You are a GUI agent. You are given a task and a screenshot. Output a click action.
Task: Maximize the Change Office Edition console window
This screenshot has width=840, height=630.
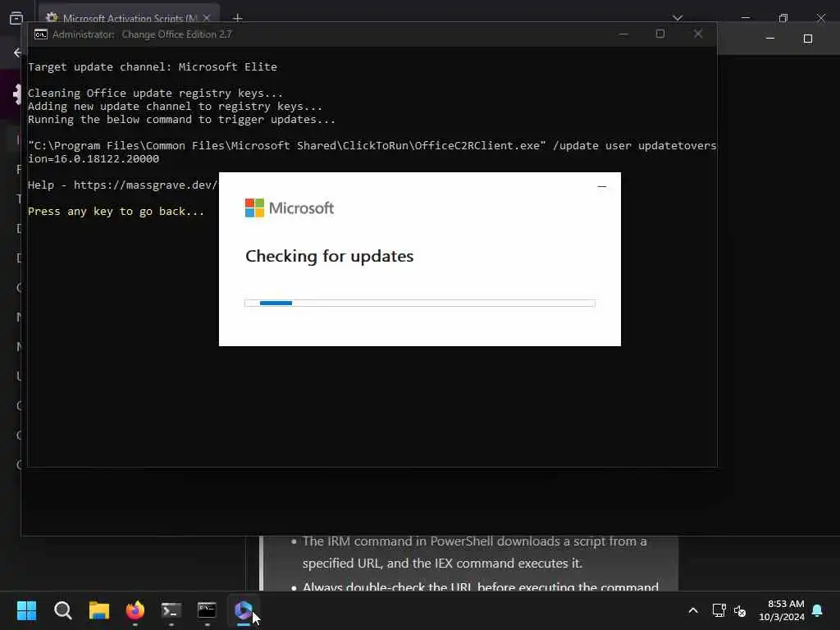click(x=660, y=34)
